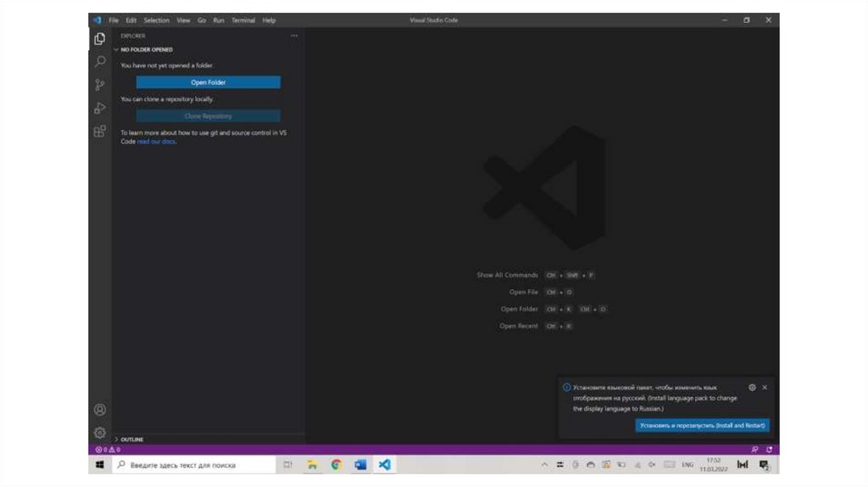Open Windows action center notifications icon
Screen dimensions: 868x487
click(765, 466)
